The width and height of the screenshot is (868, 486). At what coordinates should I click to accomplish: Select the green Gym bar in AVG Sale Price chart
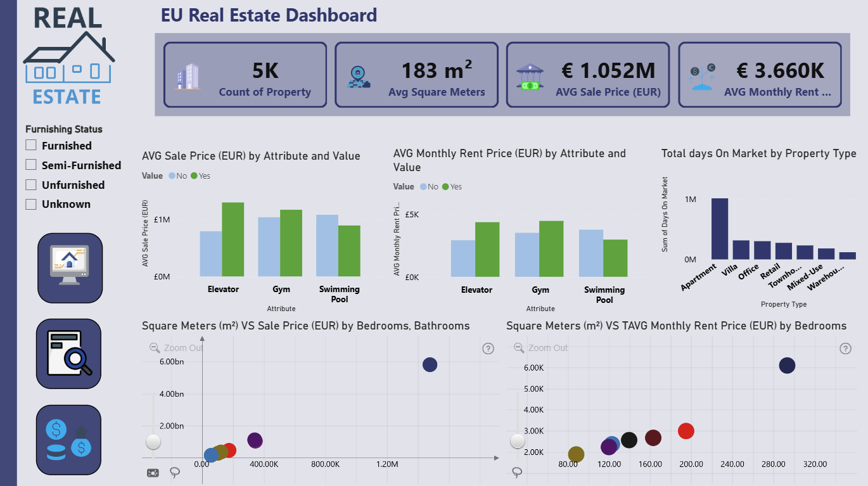click(291, 243)
